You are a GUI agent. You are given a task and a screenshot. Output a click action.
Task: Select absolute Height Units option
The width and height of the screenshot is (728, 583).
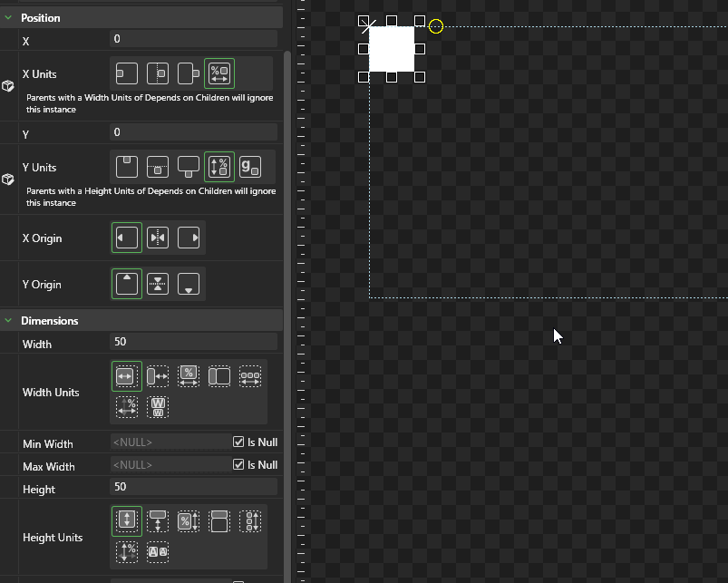click(x=127, y=521)
